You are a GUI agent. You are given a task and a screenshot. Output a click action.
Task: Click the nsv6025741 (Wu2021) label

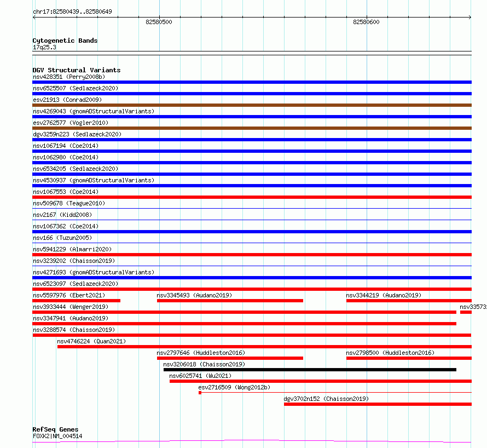pyautogui.click(x=200, y=376)
